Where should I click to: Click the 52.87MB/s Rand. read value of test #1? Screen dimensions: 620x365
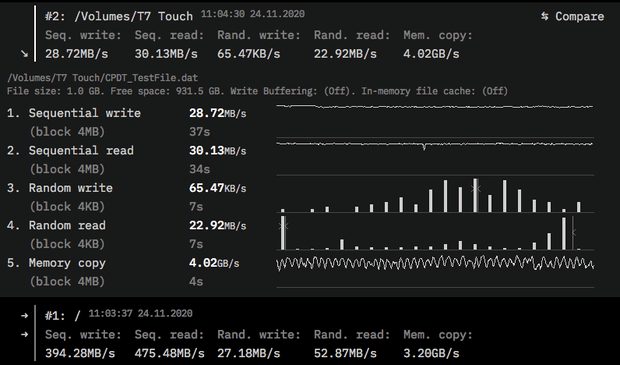[x=345, y=353]
